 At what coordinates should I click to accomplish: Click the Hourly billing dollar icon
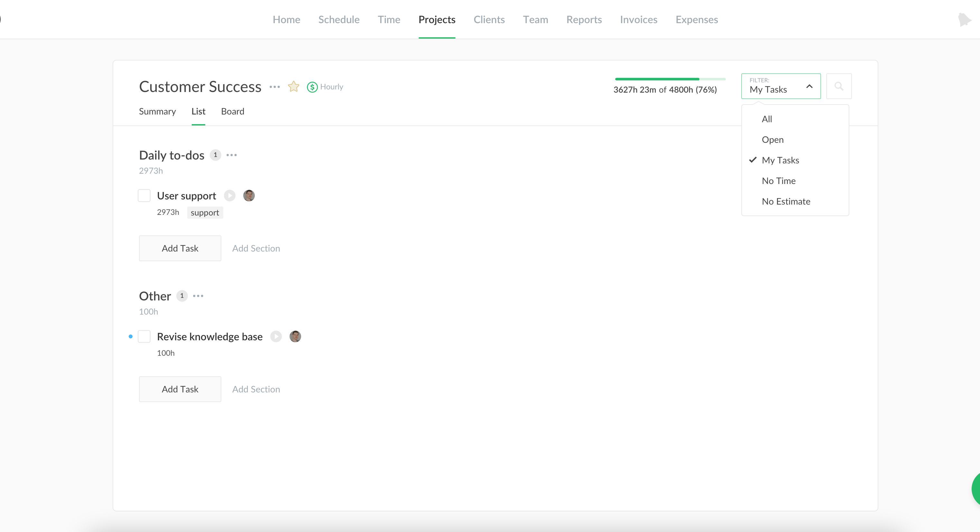point(312,87)
